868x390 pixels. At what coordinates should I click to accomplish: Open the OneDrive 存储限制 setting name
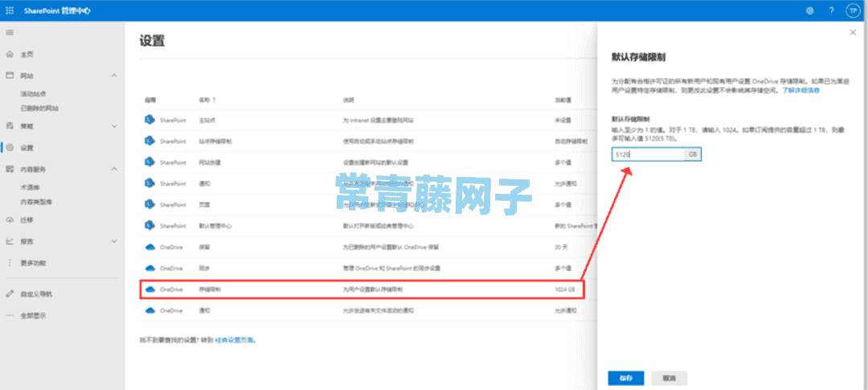209,289
